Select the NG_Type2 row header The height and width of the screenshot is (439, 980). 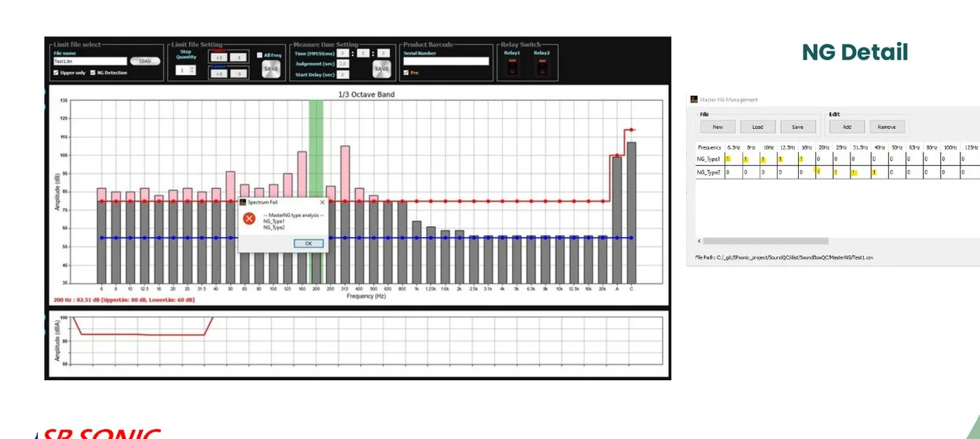[709, 172]
